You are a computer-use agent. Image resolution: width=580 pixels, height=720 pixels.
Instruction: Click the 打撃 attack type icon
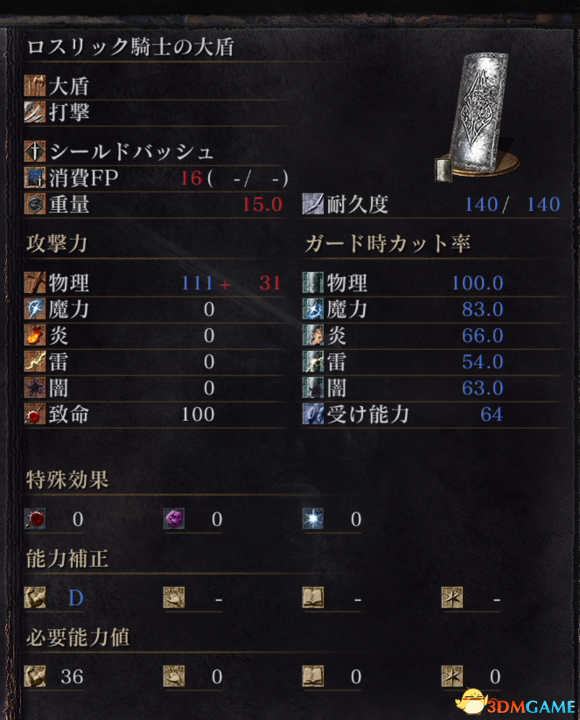[35, 112]
